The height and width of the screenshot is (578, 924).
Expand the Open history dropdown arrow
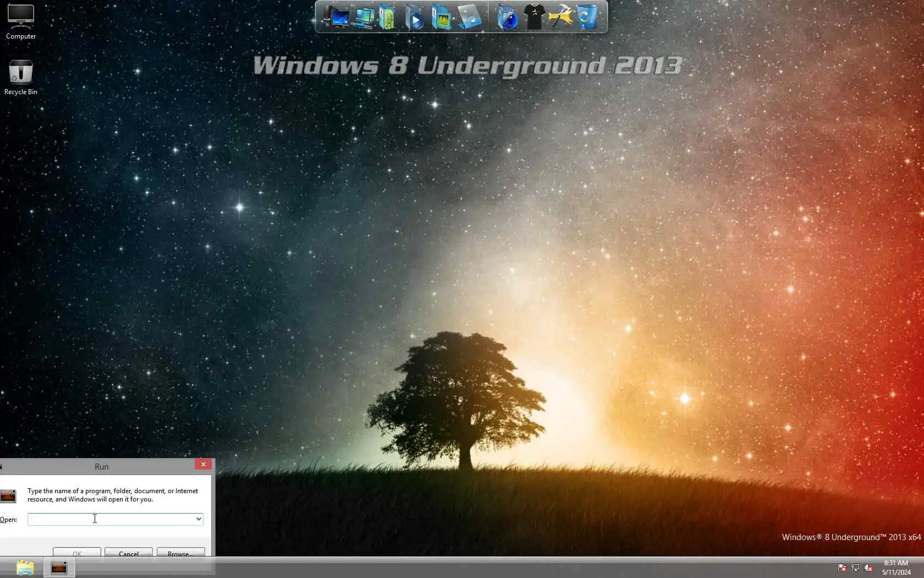(x=199, y=519)
